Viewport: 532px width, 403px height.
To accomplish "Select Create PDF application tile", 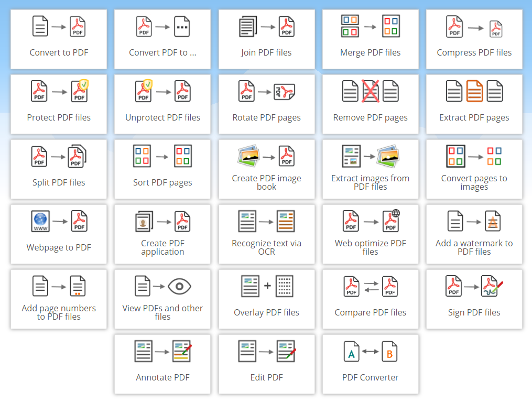I will pyautogui.click(x=162, y=234).
